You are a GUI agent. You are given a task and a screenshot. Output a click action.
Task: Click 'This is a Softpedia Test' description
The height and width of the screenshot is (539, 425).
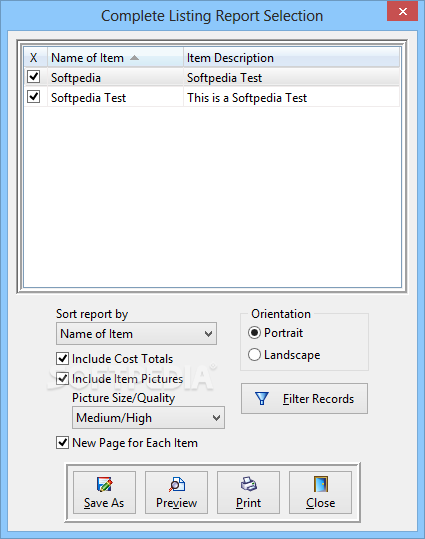(247, 98)
